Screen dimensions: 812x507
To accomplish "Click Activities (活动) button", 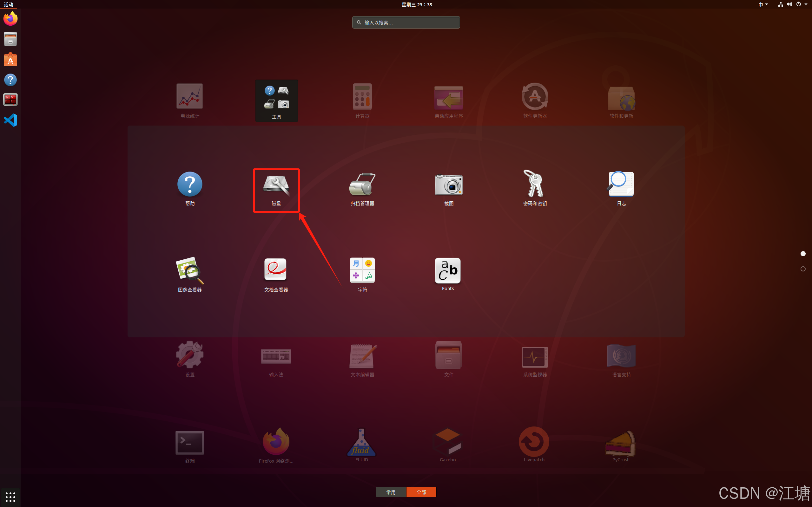I will point(8,4).
